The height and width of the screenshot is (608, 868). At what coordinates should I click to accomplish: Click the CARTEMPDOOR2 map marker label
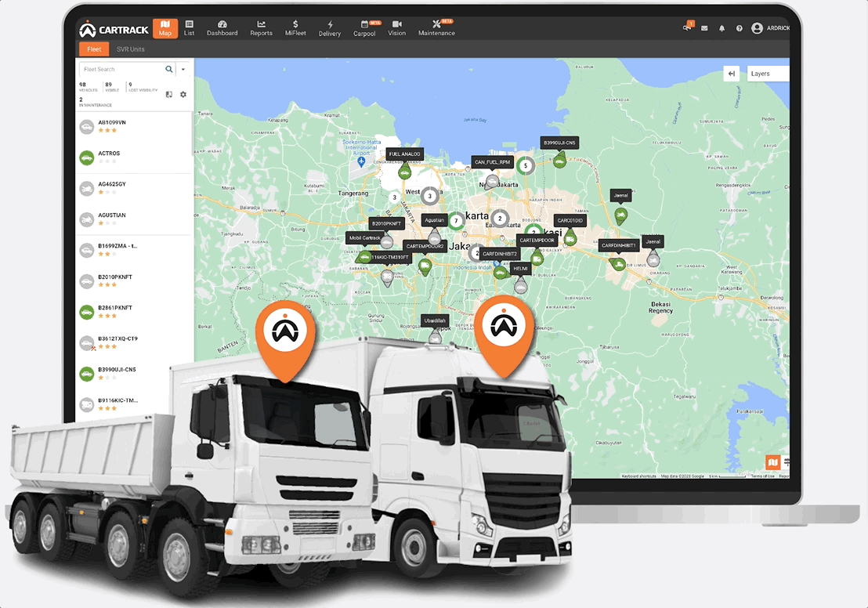[425, 246]
